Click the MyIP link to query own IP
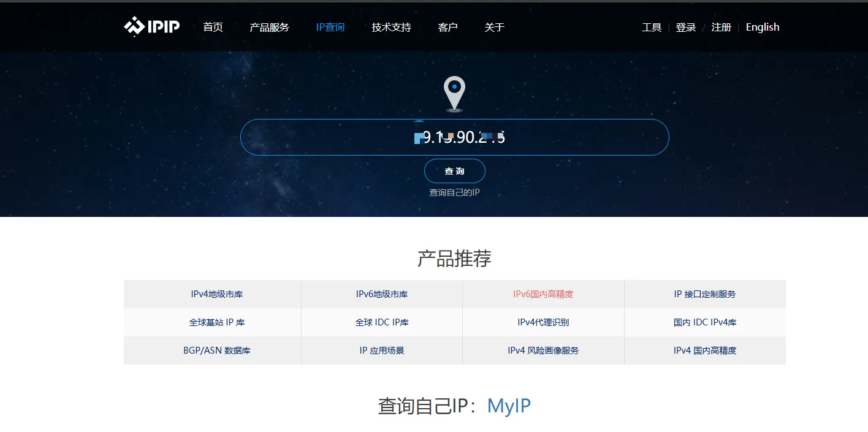The width and height of the screenshot is (868, 432). pyautogui.click(x=509, y=405)
